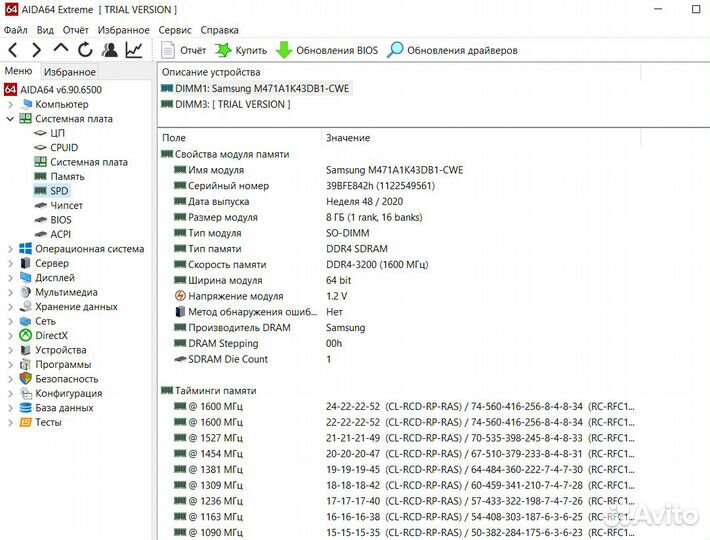Image resolution: width=710 pixels, height=540 pixels.
Task: Select the BIOS tree item
Action: (x=53, y=220)
